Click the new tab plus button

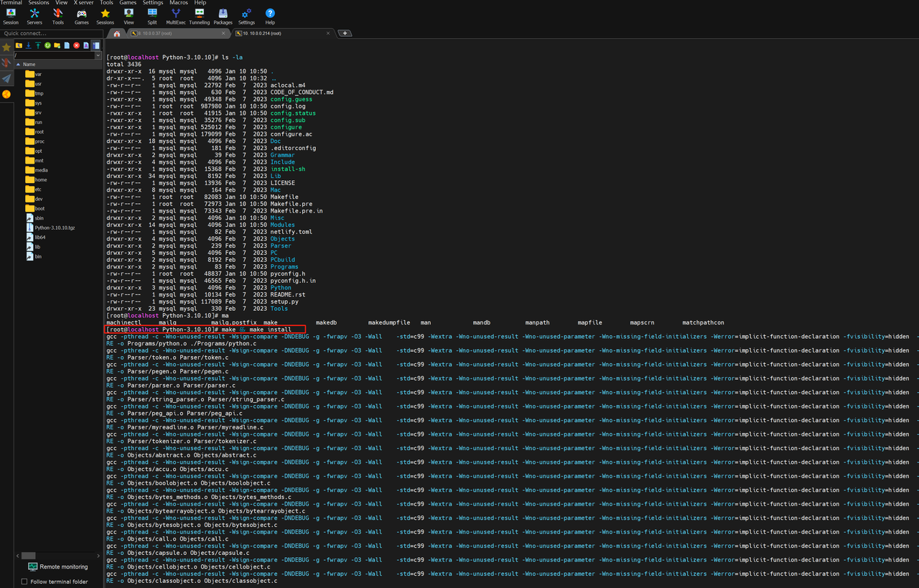(345, 33)
